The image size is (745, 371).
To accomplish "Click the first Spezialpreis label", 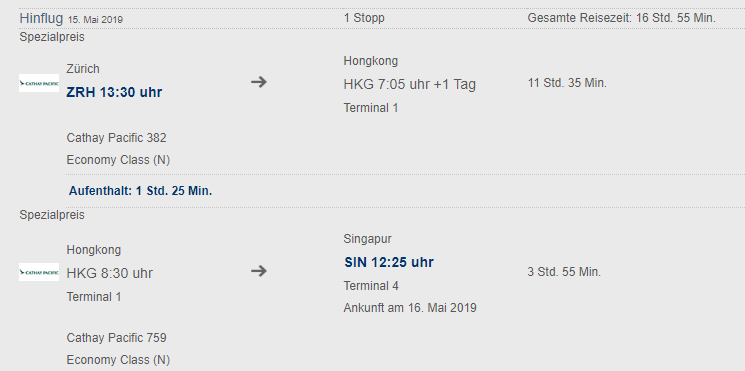I will pyautogui.click(x=52, y=37).
